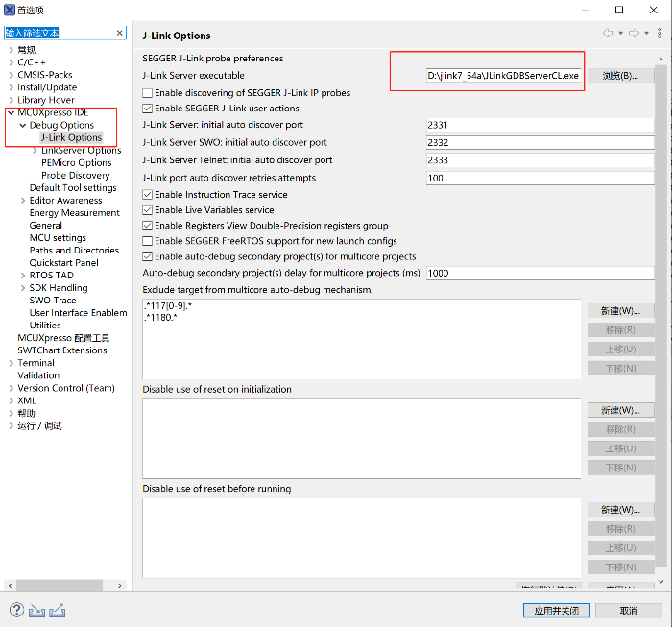Open the three-dot view menu icon
The image size is (672, 627).
[x=660, y=34]
